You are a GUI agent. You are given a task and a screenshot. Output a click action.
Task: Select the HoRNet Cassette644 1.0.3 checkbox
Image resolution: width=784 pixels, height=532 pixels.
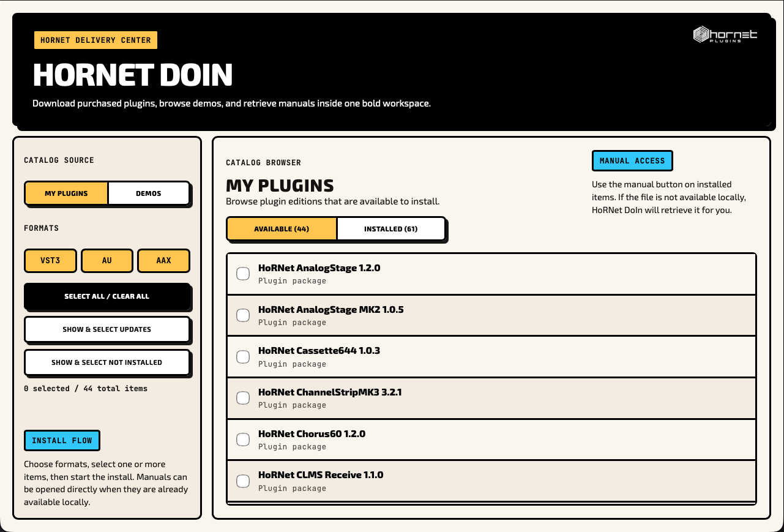[243, 356]
